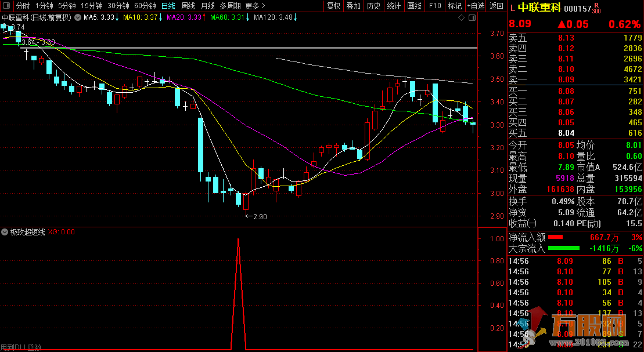Viewport: 644px width, 352px height.
Task: Click 买五 price 8.04
Action: pyautogui.click(x=566, y=133)
